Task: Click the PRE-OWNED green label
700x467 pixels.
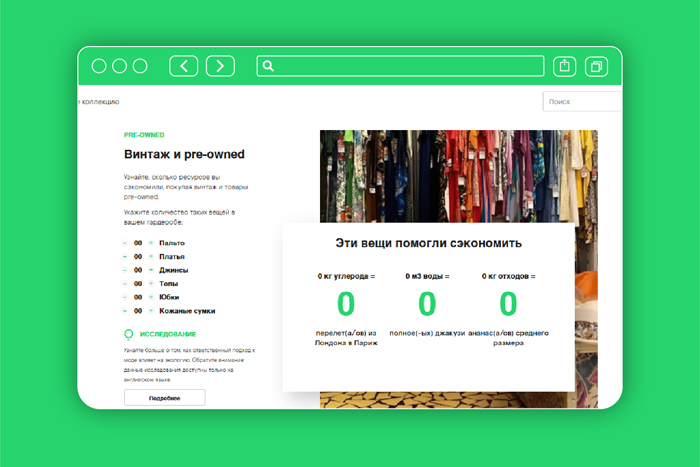Action: (144, 135)
